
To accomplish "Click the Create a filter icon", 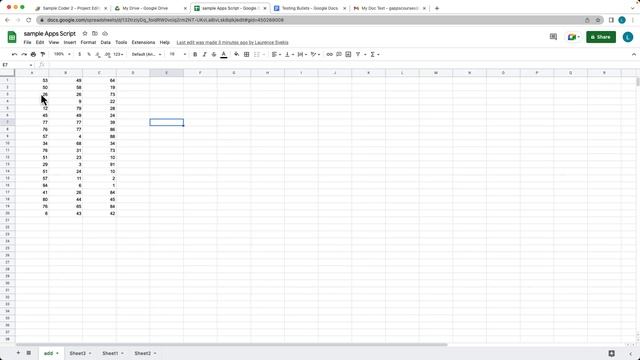I will [358, 54].
